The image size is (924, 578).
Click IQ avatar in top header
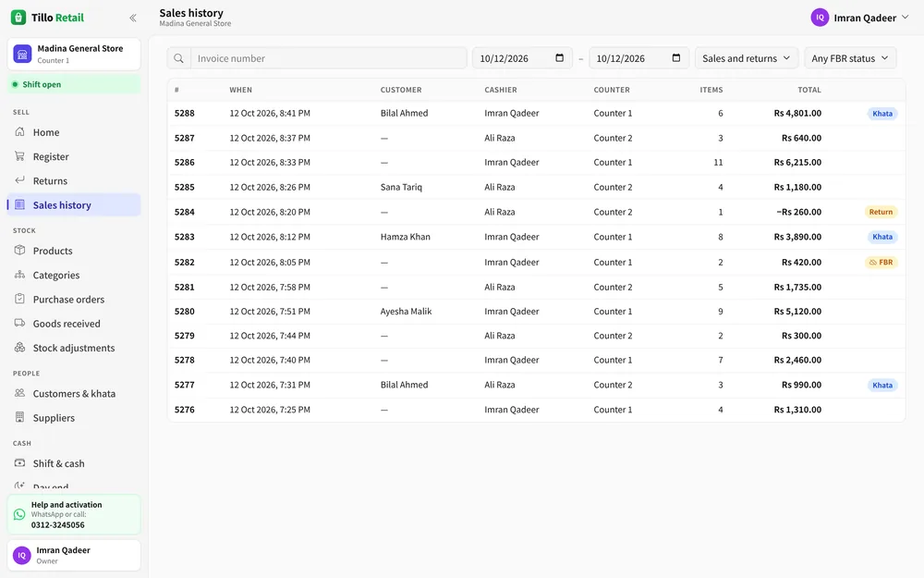820,18
